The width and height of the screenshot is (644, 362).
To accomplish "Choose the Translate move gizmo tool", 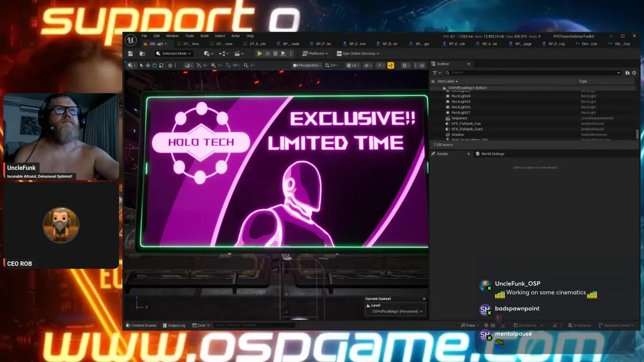I will coord(147,65).
